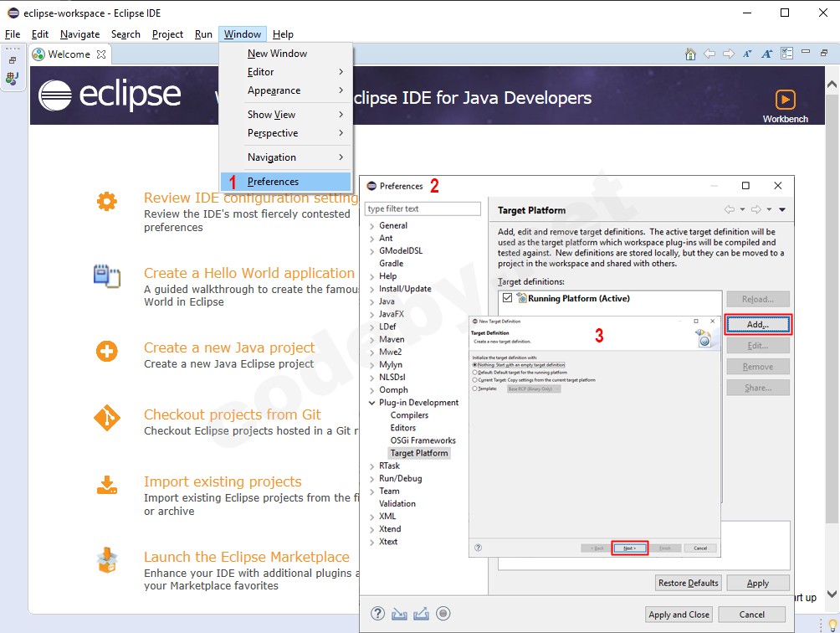Screen dimensions: 840x633
Task: Click Apply and Close in Preferences
Action: coord(679,615)
